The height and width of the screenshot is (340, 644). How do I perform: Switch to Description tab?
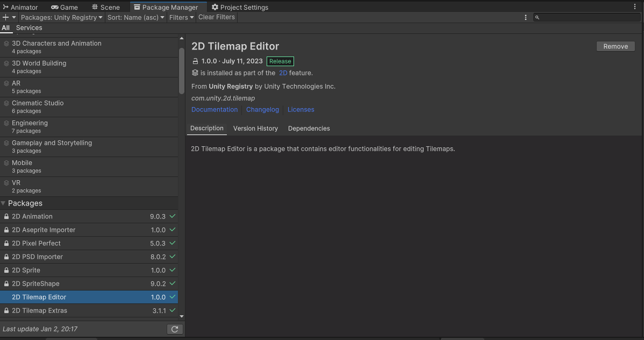click(207, 128)
